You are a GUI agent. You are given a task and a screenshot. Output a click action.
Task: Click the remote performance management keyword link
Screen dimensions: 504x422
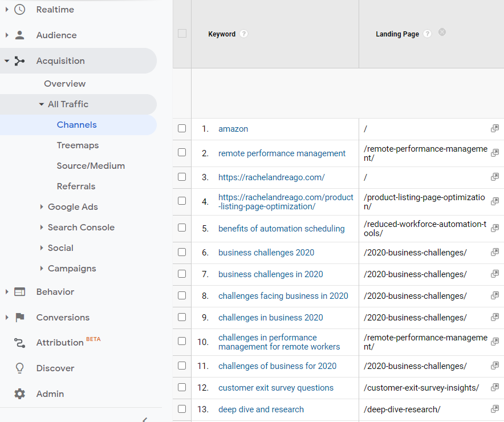point(282,153)
